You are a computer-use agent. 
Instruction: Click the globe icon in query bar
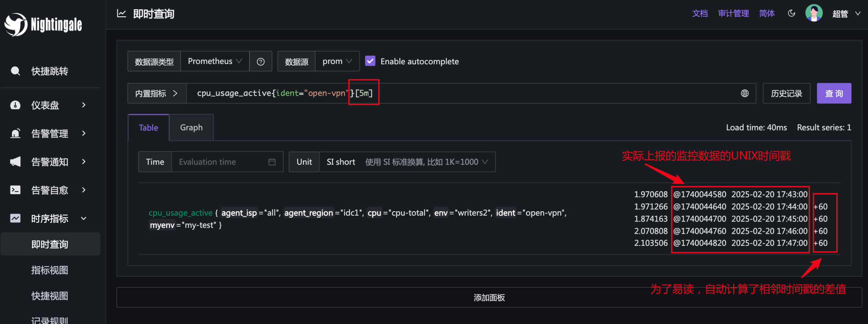745,93
